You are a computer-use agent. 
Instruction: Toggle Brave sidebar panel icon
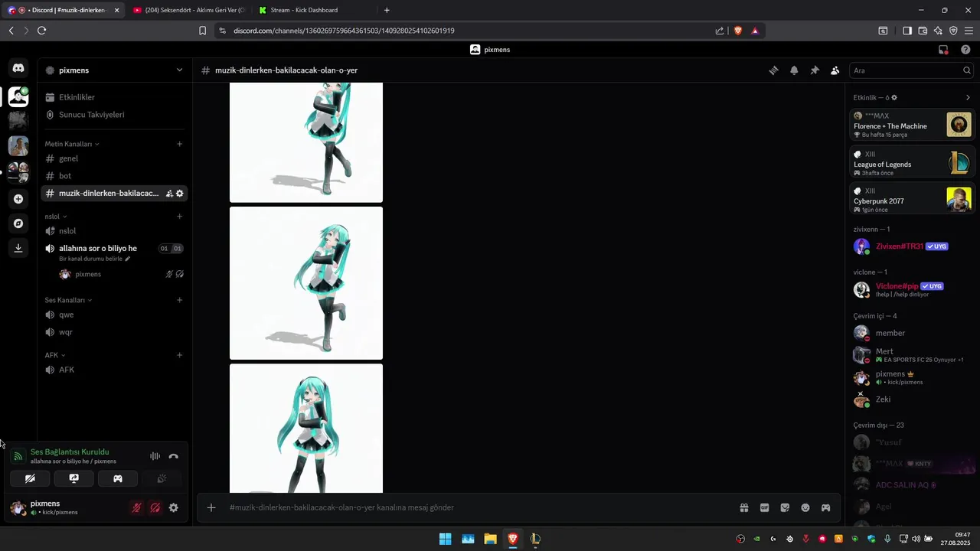click(907, 31)
